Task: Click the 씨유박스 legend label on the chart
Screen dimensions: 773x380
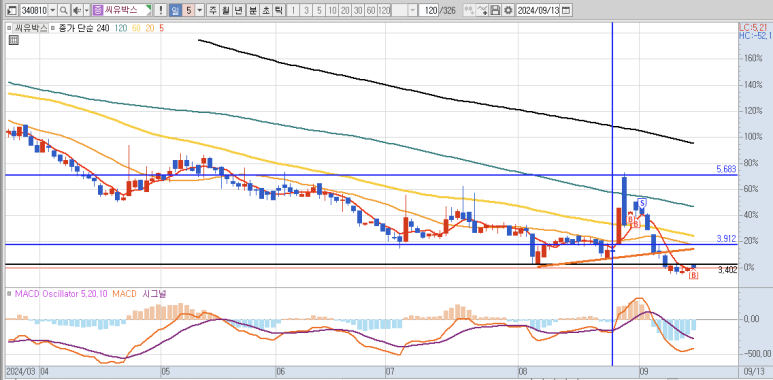Action: click(x=31, y=28)
